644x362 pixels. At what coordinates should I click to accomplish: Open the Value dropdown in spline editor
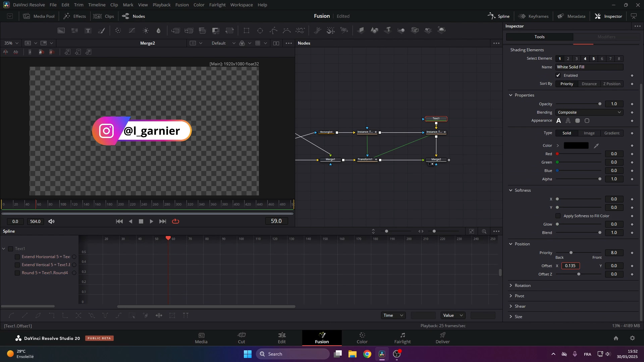(453, 315)
